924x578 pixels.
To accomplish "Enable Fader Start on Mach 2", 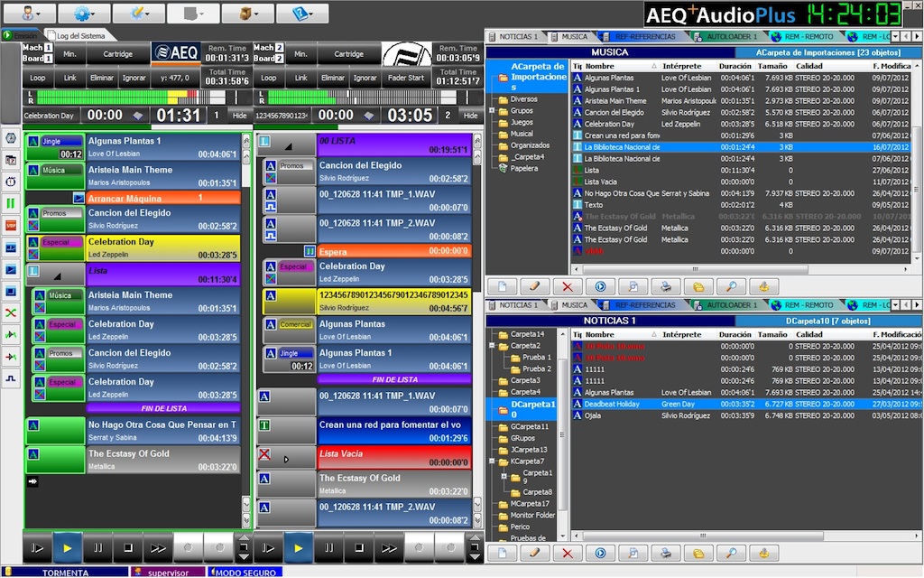I will pyautogui.click(x=406, y=78).
